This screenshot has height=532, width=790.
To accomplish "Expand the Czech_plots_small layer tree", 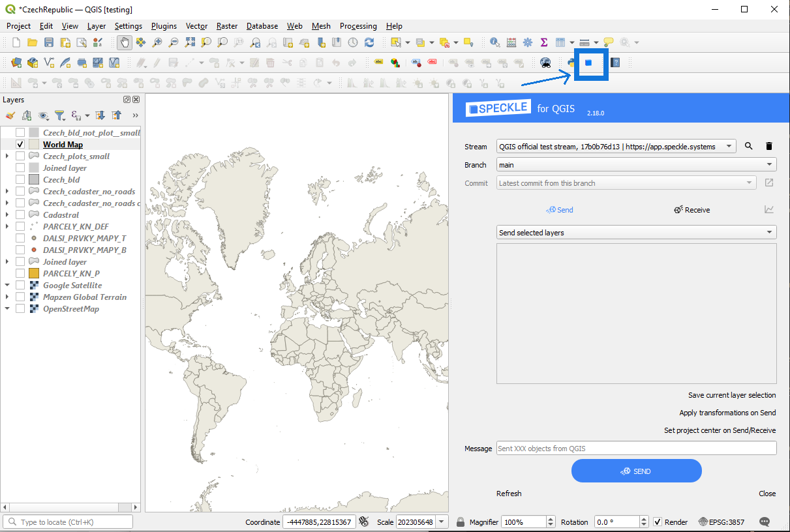I will click(7, 156).
